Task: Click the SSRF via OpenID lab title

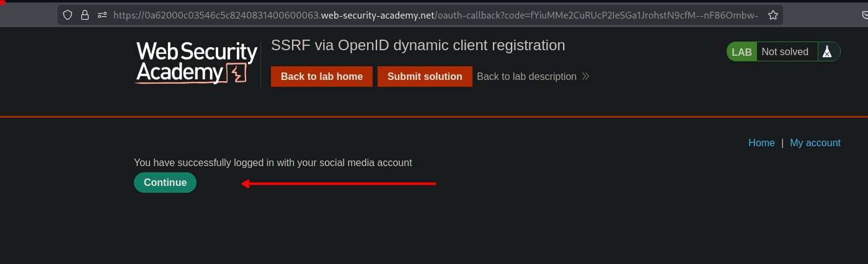Action: pos(418,45)
